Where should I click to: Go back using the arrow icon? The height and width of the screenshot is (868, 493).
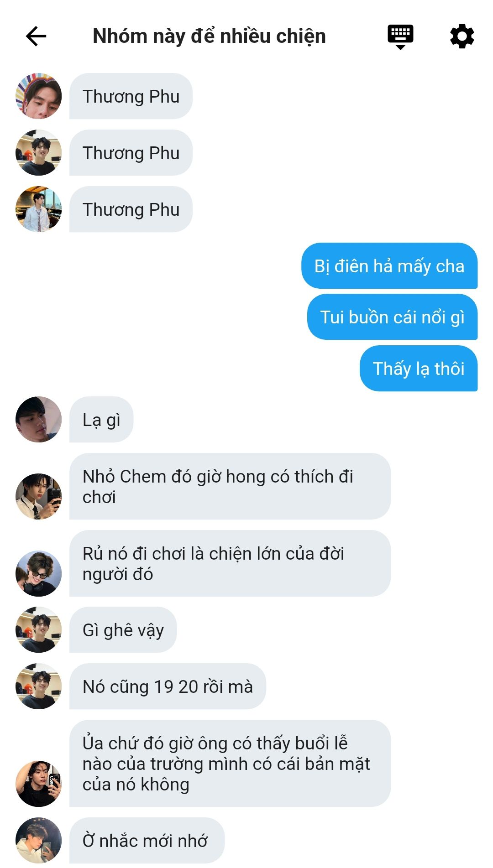click(36, 36)
